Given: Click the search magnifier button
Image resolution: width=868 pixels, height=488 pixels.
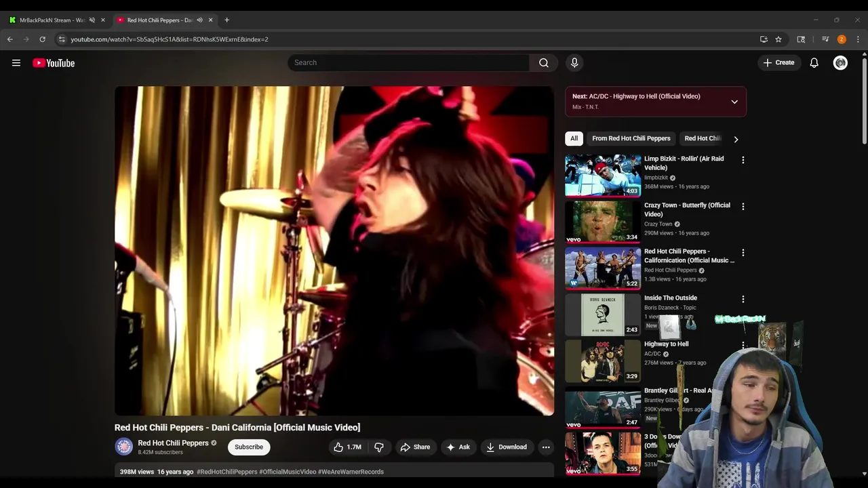Looking at the screenshot, I should click(544, 63).
